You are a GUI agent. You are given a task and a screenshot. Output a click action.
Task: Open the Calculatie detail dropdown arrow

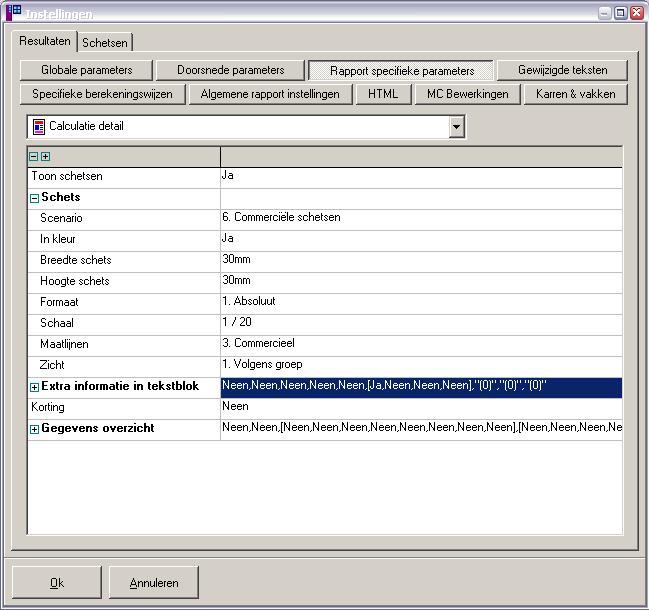coord(456,127)
